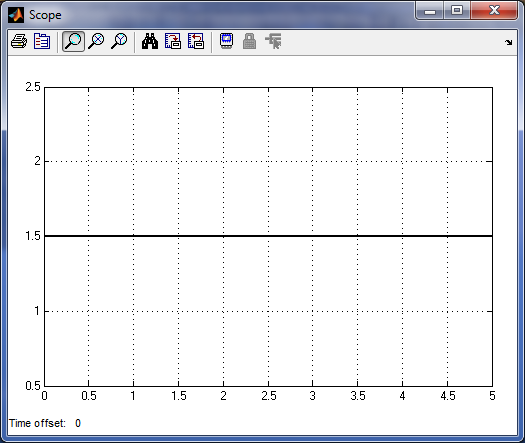Maximize the Scope window

pyautogui.click(x=457, y=11)
